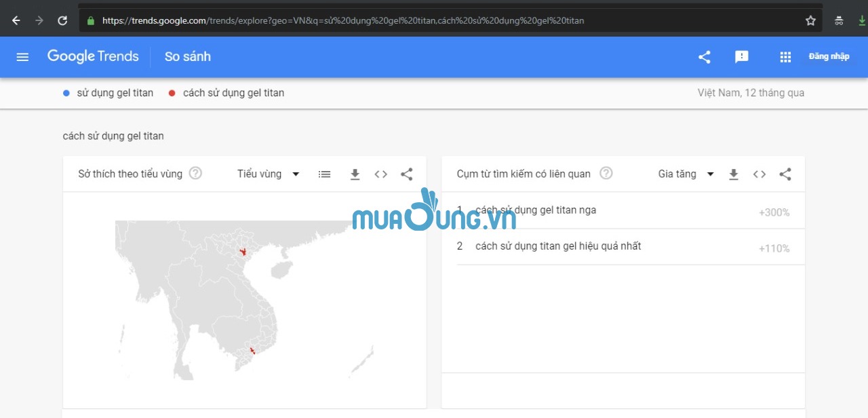
Task: Share the related queries card
Action: 785,174
